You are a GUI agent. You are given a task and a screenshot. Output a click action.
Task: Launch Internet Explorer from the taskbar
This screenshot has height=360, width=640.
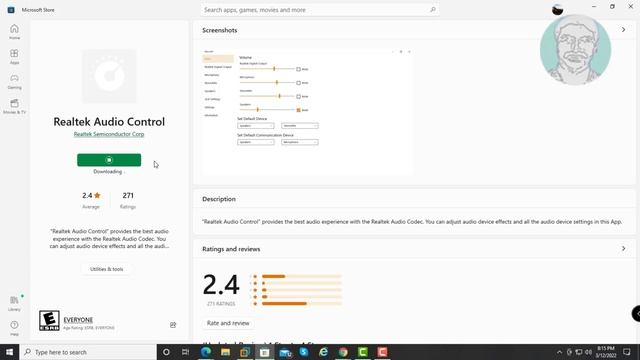(323, 352)
